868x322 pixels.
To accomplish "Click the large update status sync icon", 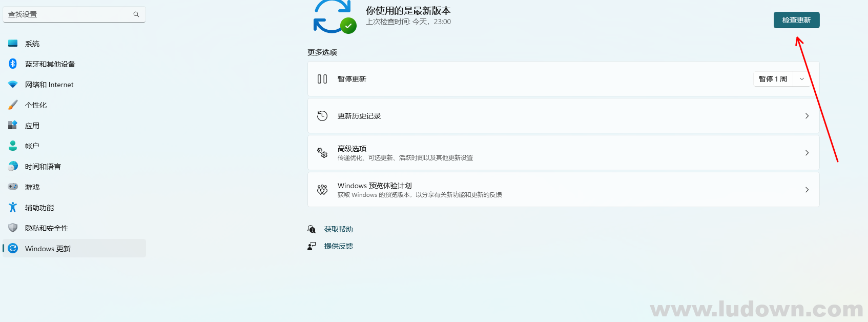I will [x=335, y=16].
